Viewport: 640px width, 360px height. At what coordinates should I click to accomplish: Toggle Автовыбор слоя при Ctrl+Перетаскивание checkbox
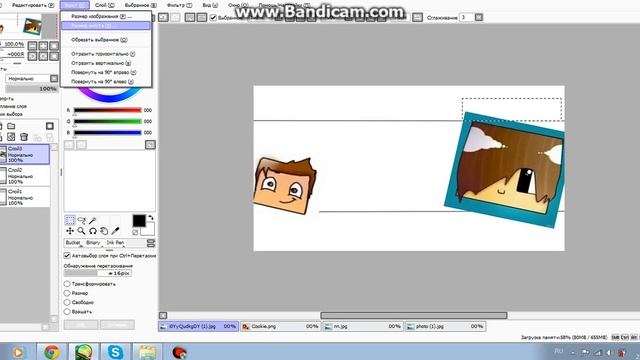67,256
